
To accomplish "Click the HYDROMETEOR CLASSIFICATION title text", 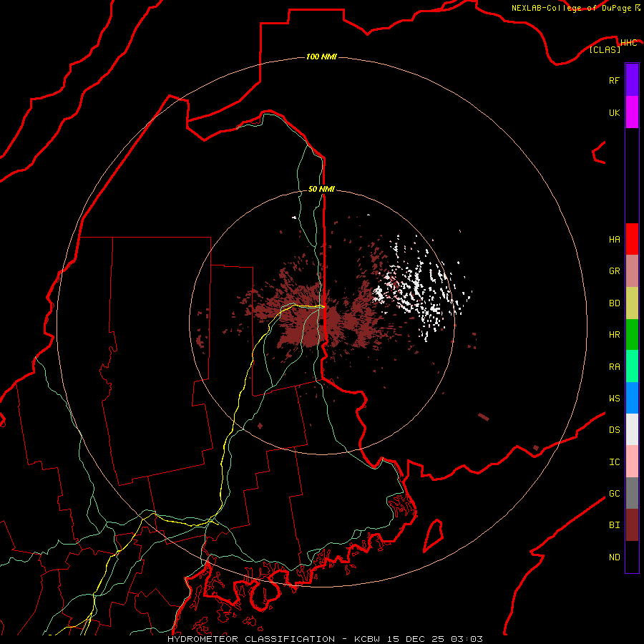I will click(251, 639).
